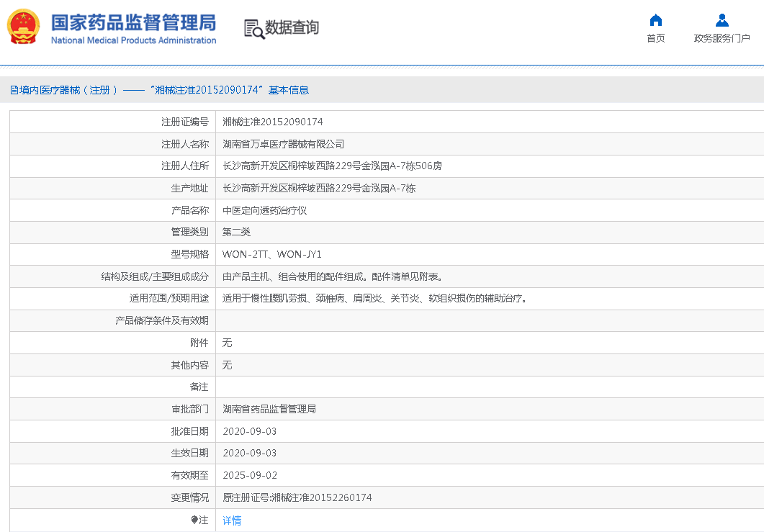This screenshot has width=764, height=532.
Task: Click the 国家药品监督管理局 site title
Action: pos(133,22)
